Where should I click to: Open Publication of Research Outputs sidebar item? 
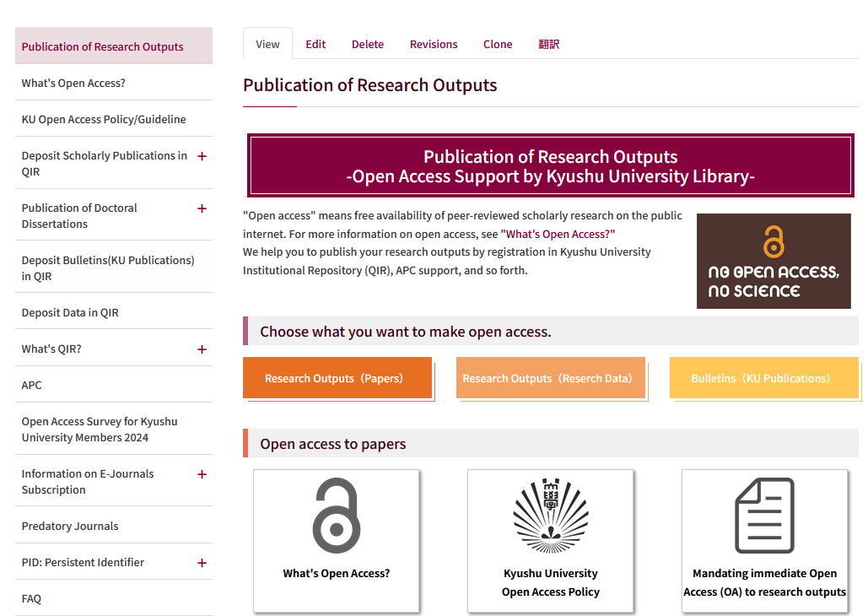pos(114,46)
